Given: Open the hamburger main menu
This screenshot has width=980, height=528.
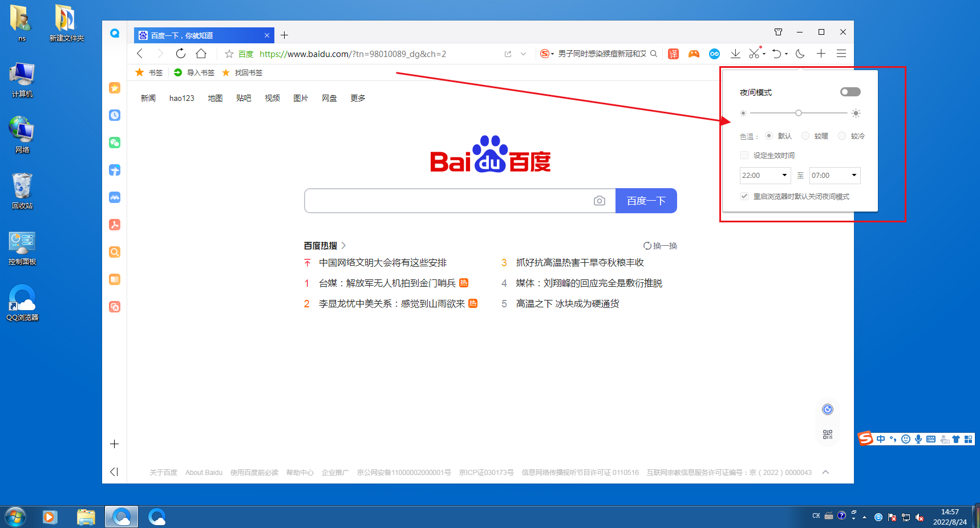Looking at the screenshot, I should pos(841,54).
